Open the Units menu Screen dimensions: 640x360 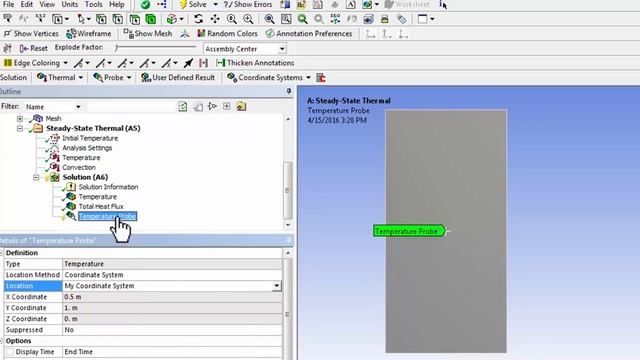[69, 4]
